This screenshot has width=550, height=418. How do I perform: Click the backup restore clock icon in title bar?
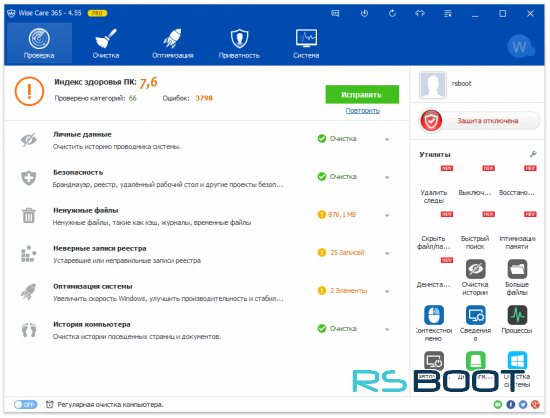364,13
